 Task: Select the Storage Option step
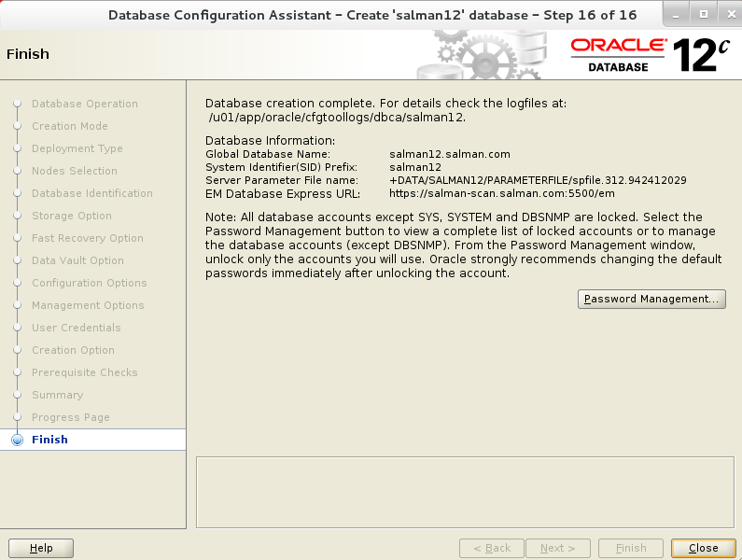72,216
